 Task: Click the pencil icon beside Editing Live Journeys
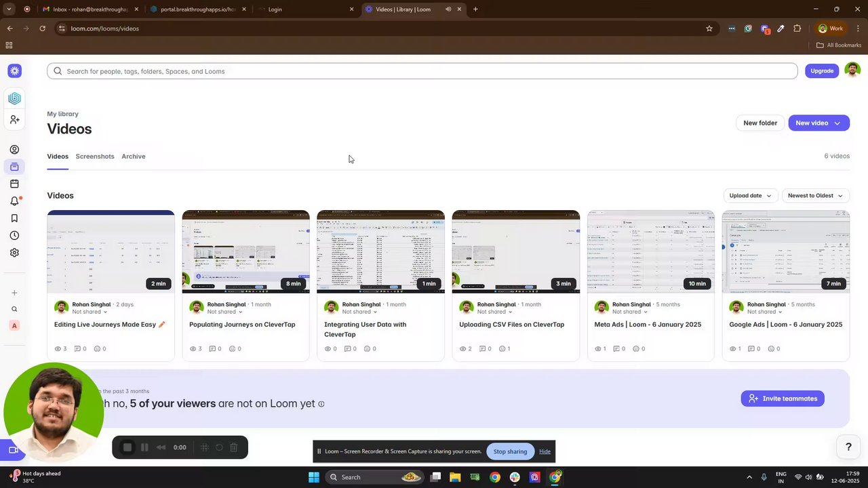162,325
